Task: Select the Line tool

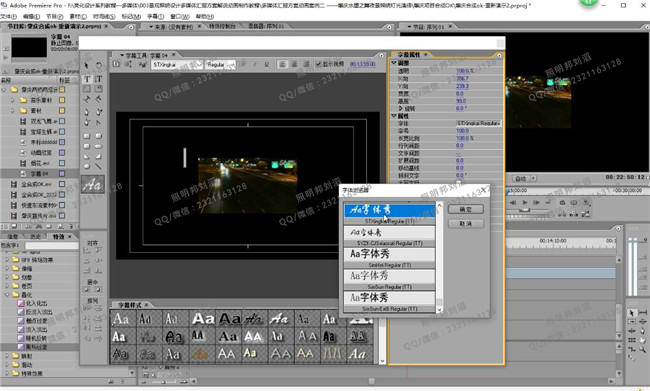Action: coord(99,167)
